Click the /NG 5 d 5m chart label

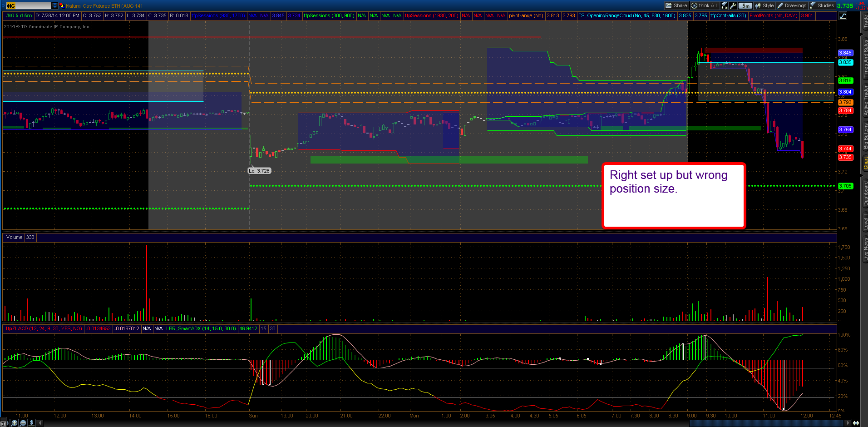pos(19,16)
